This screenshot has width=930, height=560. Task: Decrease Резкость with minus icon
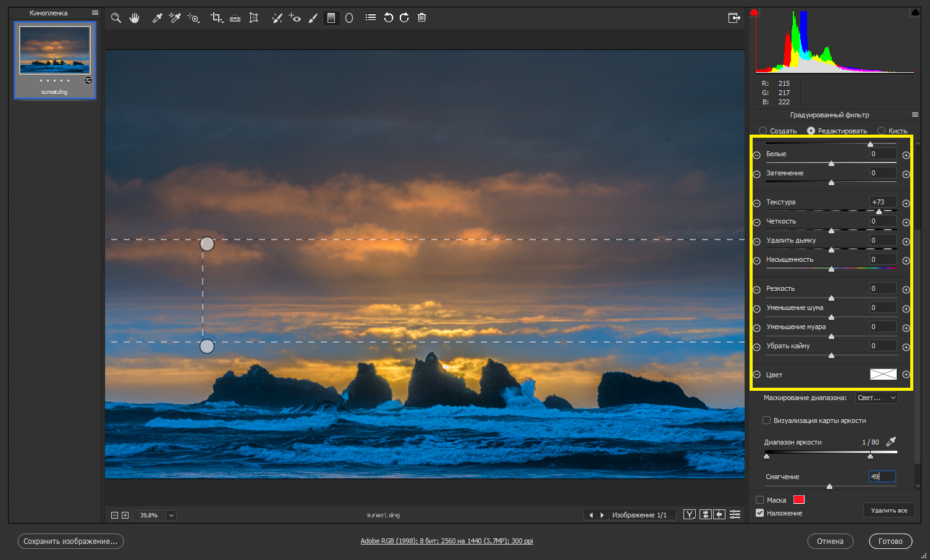pos(756,290)
